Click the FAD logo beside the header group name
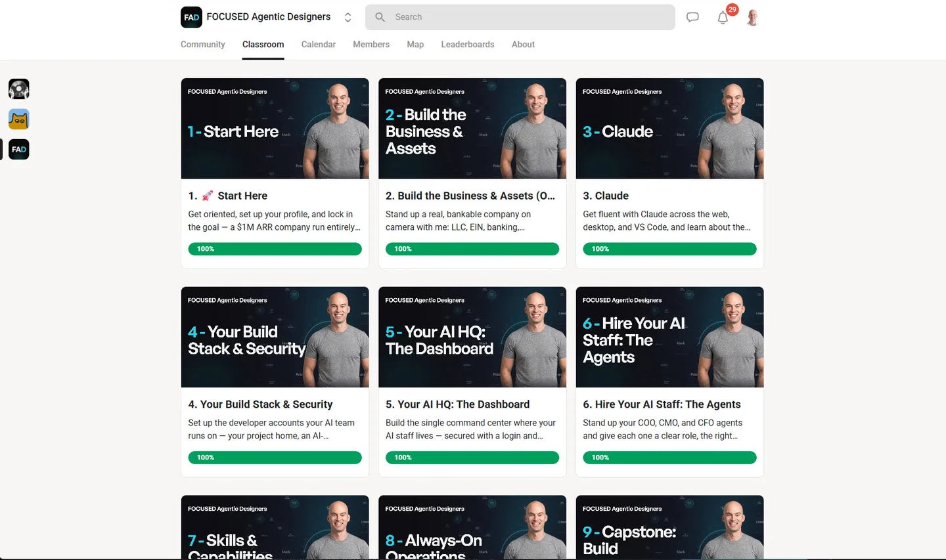Viewport: 946px width, 560px height. (x=191, y=17)
